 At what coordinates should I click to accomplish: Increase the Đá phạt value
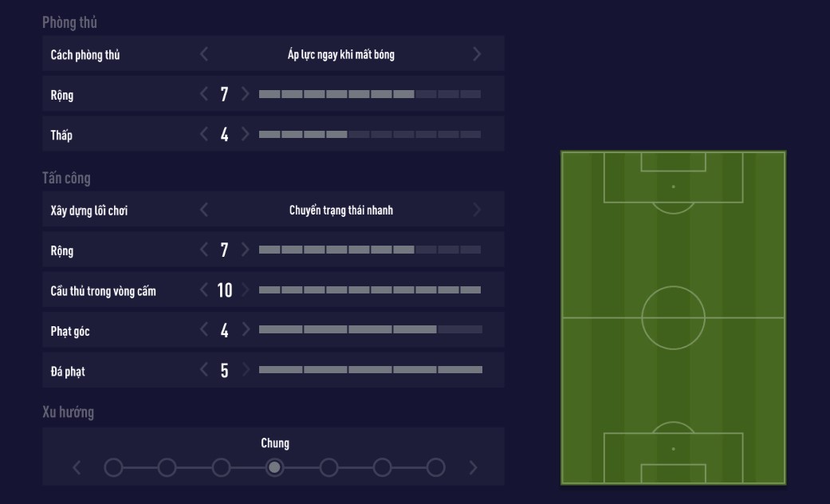(x=246, y=369)
